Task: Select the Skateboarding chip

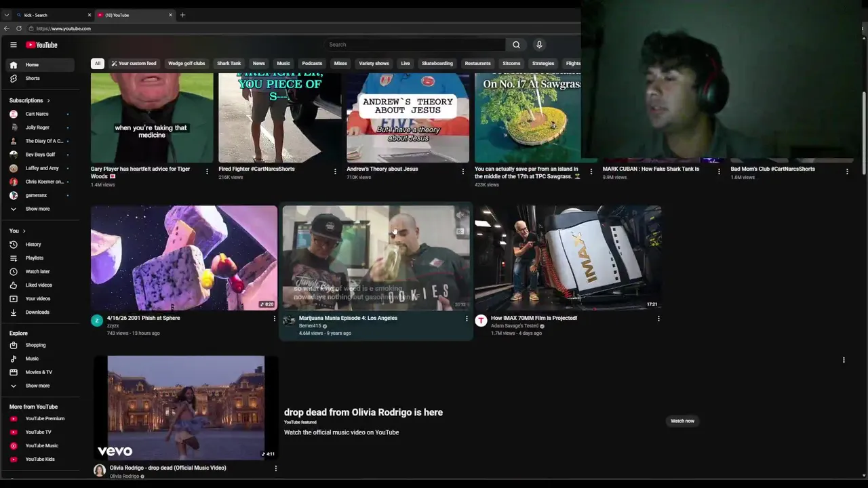Action: point(437,63)
